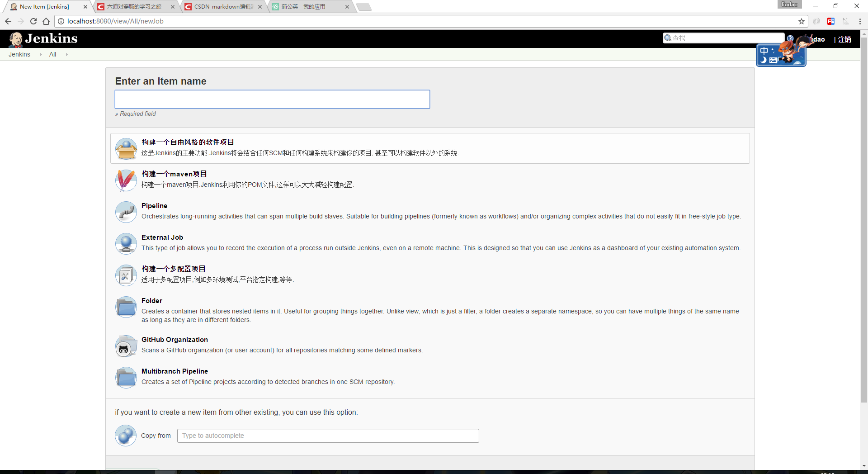Select the GitHub Organization item title
The height and width of the screenshot is (474, 868).
tap(175, 339)
